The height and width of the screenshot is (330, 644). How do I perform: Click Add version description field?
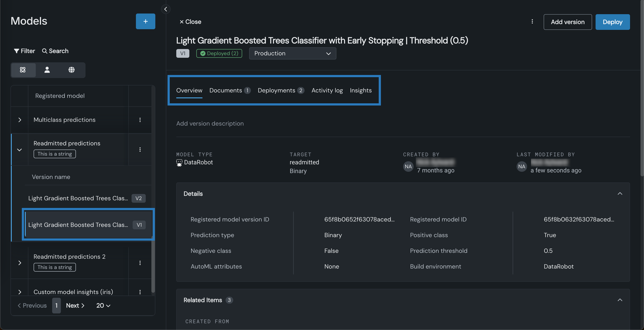210,123
